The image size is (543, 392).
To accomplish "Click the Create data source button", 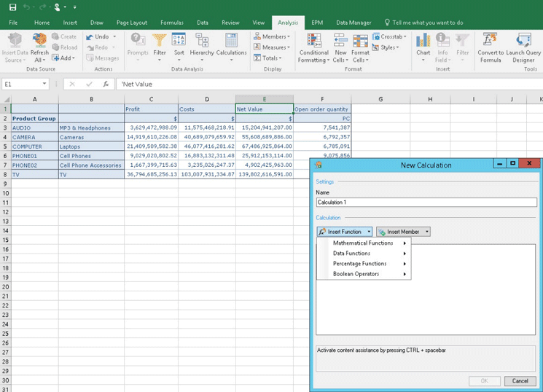I will [x=64, y=36].
